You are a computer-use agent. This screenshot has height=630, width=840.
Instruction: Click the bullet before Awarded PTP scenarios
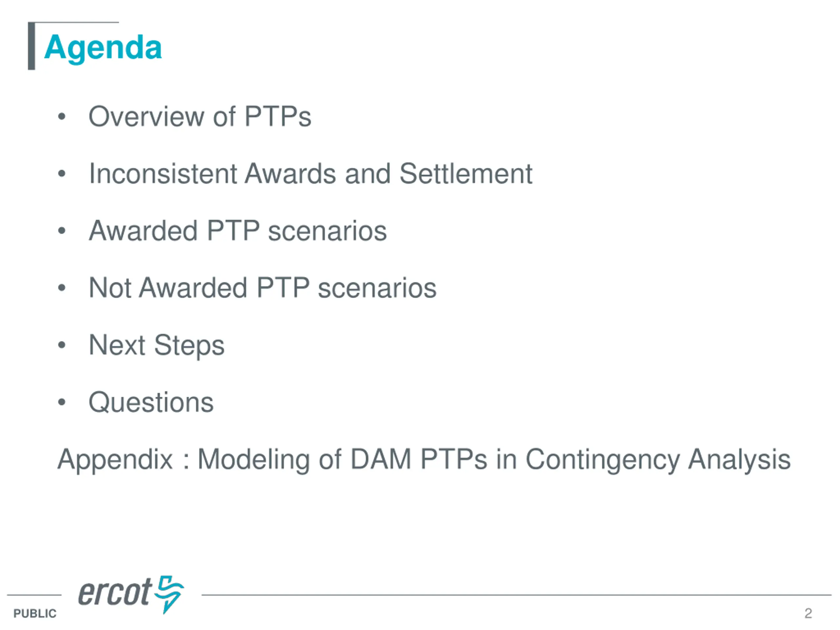coord(61,231)
